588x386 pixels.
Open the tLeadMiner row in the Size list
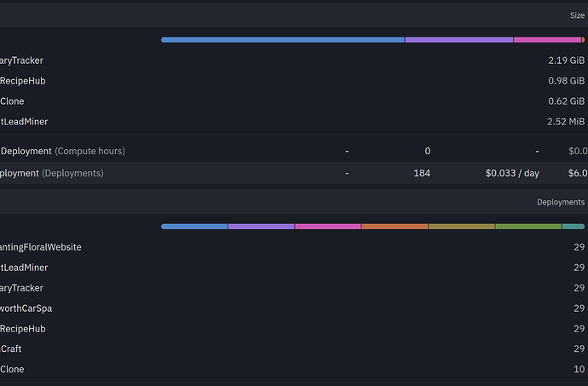[x=294, y=122]
